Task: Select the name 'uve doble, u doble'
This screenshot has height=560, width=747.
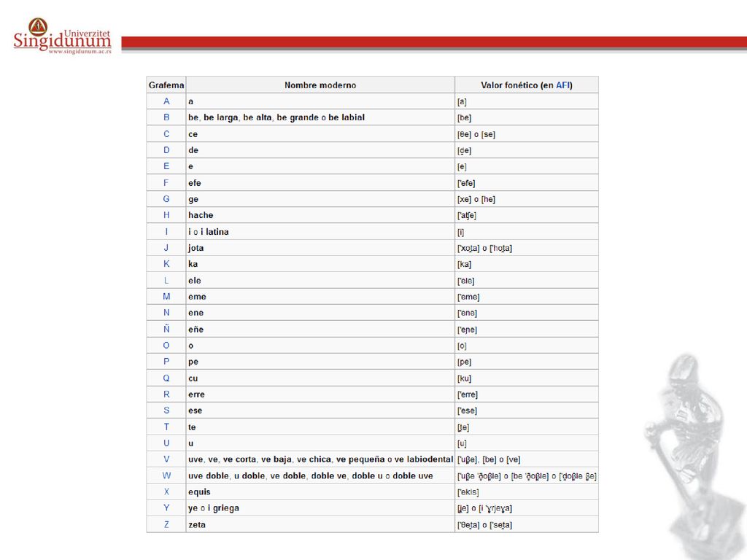Action: 311,475
